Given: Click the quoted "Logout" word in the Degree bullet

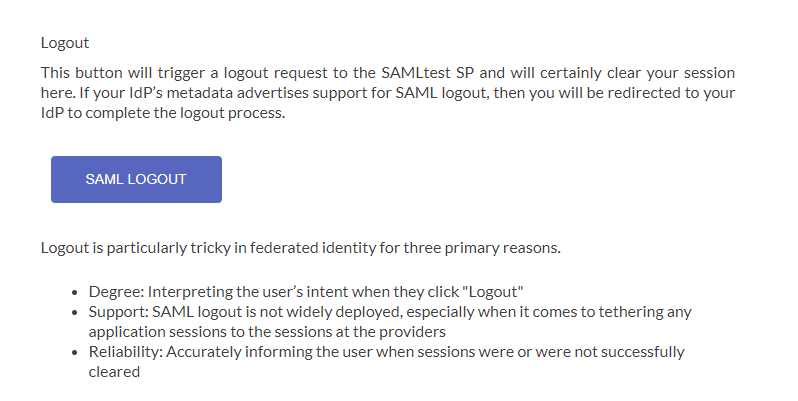Looking at the screenshot, I should tap(498, 291).
